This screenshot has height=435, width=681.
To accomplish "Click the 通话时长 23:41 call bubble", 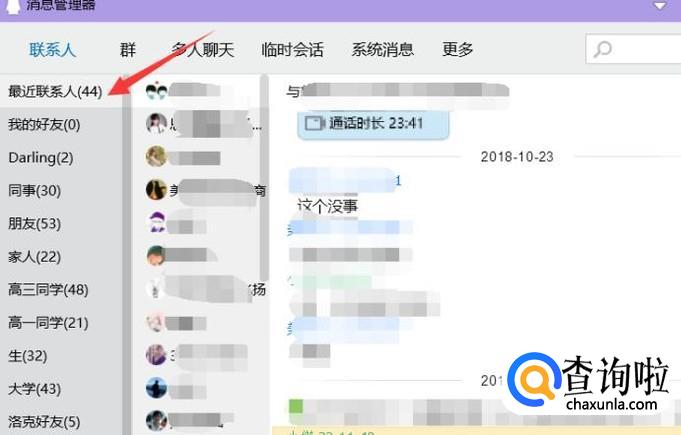I will coord(373,125).
